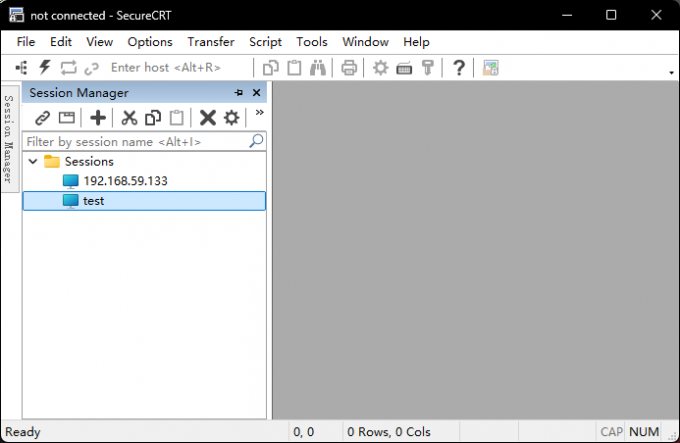
Task: Select the 192.168.59.133 session
Action: pyautogui.click(x=125, y=181)
